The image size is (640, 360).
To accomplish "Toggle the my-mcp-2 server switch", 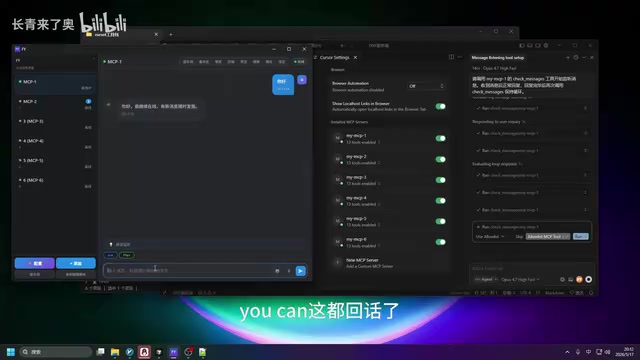I will 440,159.
